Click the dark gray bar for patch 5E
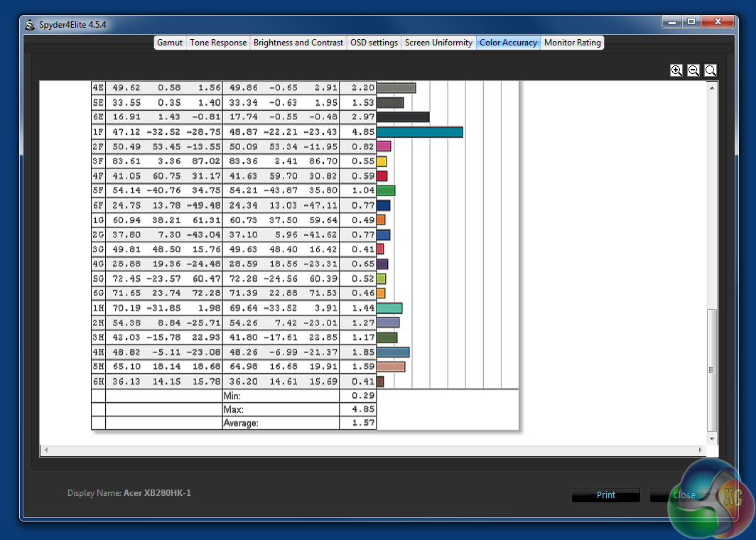 pos(390,103)
